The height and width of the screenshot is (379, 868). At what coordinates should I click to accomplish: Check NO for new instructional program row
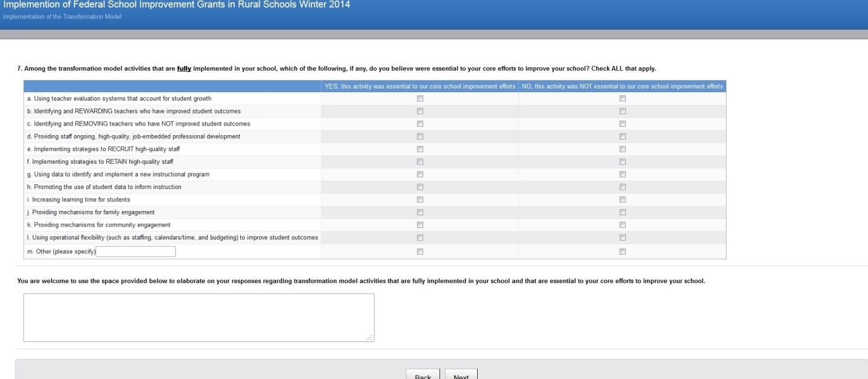622,175
